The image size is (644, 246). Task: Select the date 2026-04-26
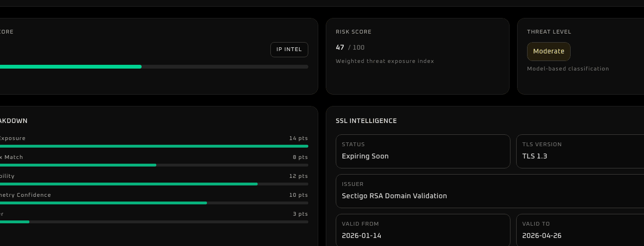tap(542, 236)
